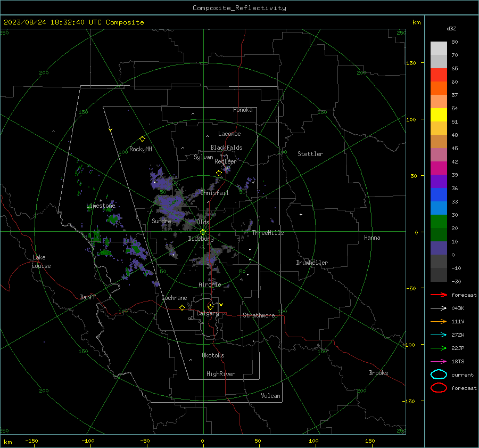This screenshot has height=448, width=479.
Task: Pick the mauve 42-45 dBZ swatch
Action: click(x=439, y=155)
